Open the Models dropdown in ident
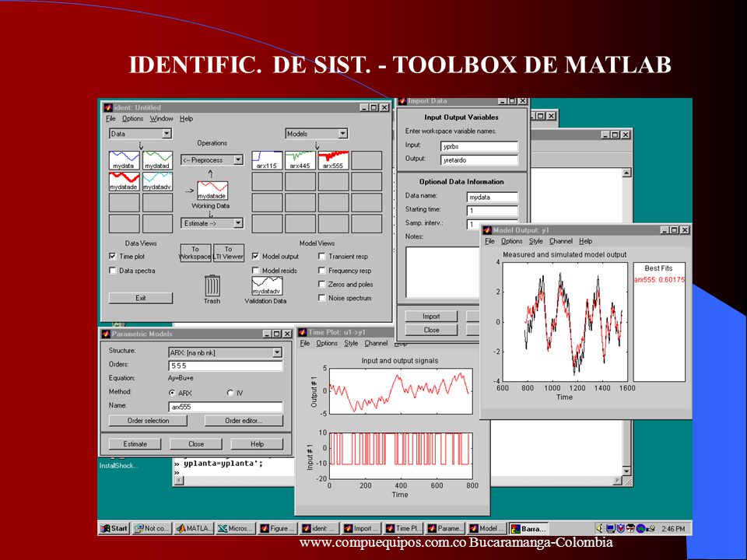This screenshot has height=560, width=747. click(x=317, y=134)
